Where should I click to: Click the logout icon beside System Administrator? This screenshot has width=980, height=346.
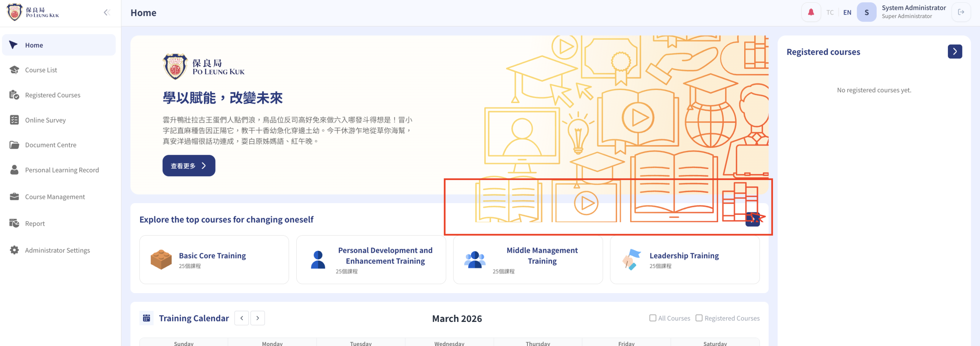[961, 12]
